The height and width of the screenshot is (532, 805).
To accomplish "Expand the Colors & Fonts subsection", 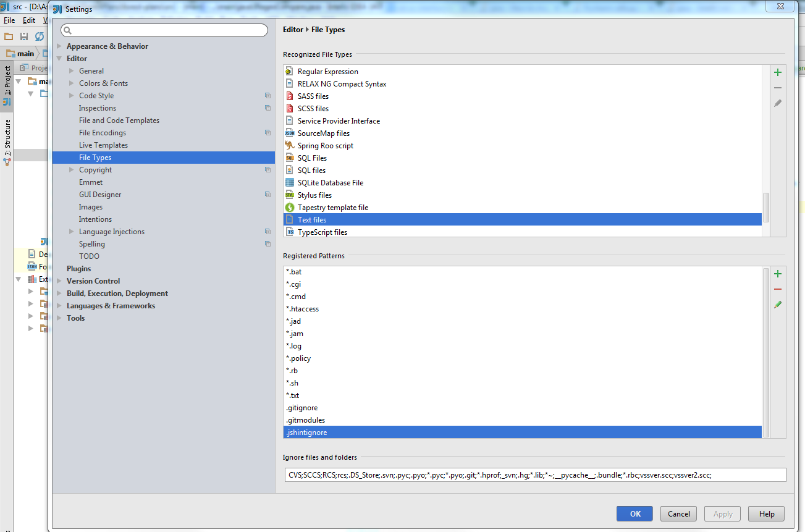I will click(x=72, y=83).
